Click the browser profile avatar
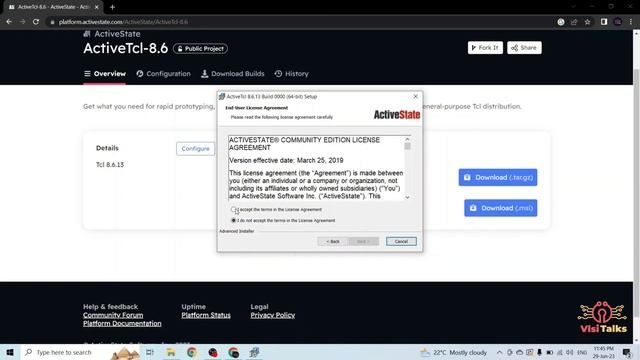The image size is (640, 360). (x=618, y=22)
